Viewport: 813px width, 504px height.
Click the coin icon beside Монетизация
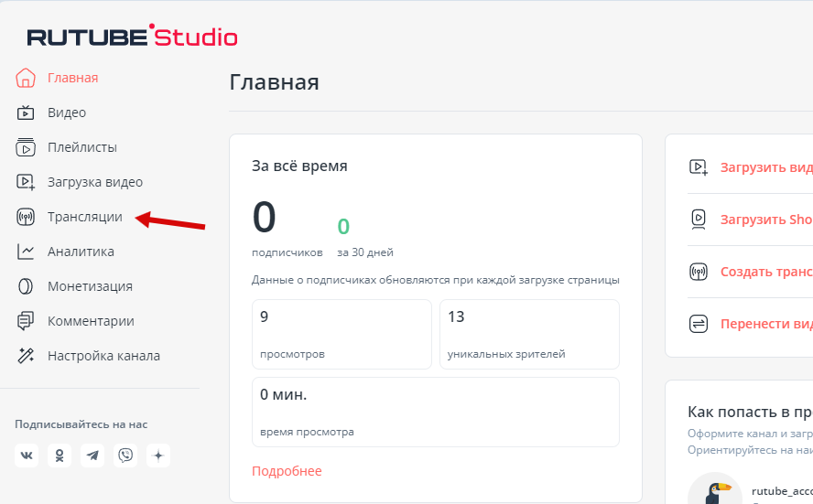pos(25,286)
